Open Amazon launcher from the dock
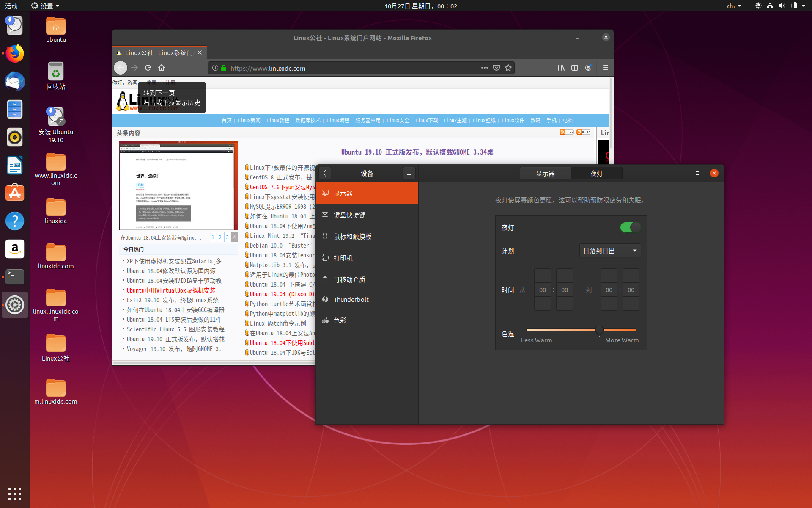The width and height of the screenshot is (812, 508). pyautogui.click(x=15, y=249)
